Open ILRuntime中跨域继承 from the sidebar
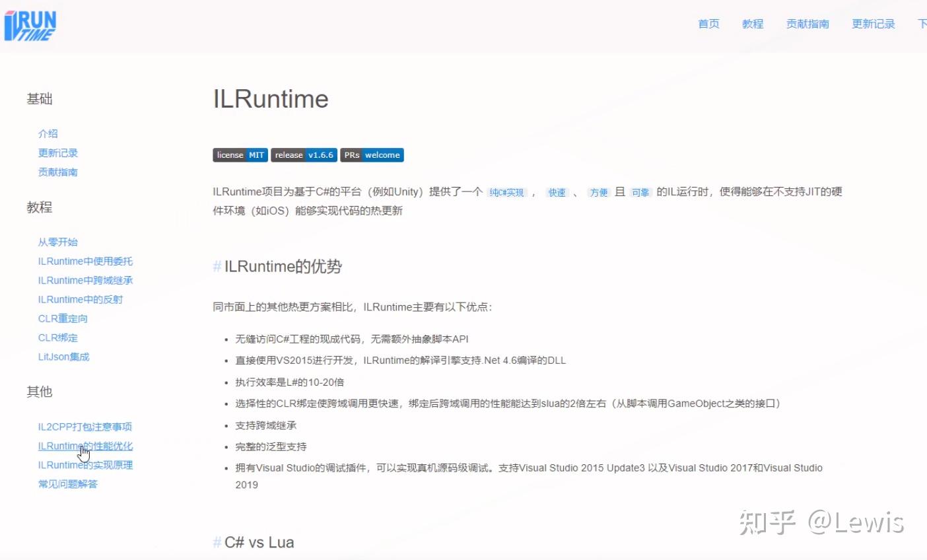 coord(85,280)
